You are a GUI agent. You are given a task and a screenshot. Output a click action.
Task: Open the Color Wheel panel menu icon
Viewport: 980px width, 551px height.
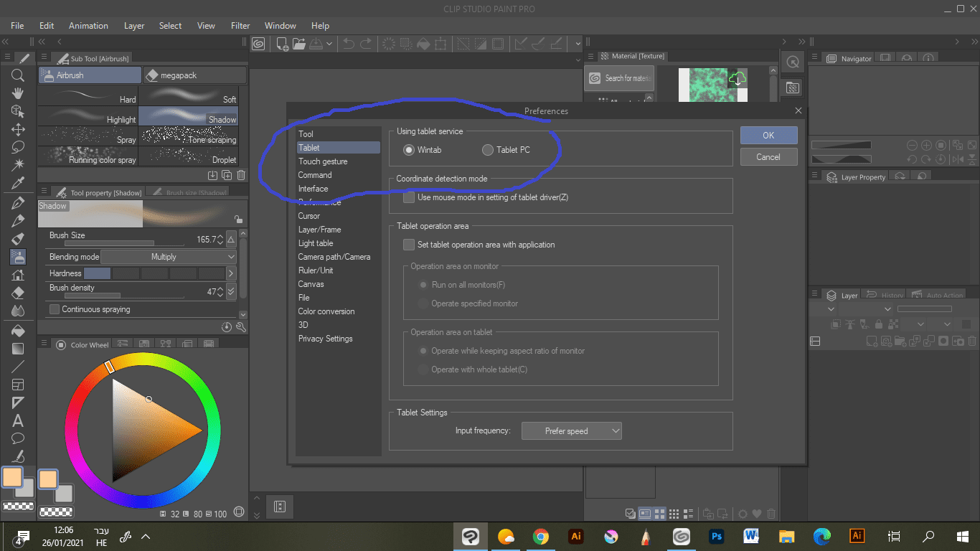(44, 344)
